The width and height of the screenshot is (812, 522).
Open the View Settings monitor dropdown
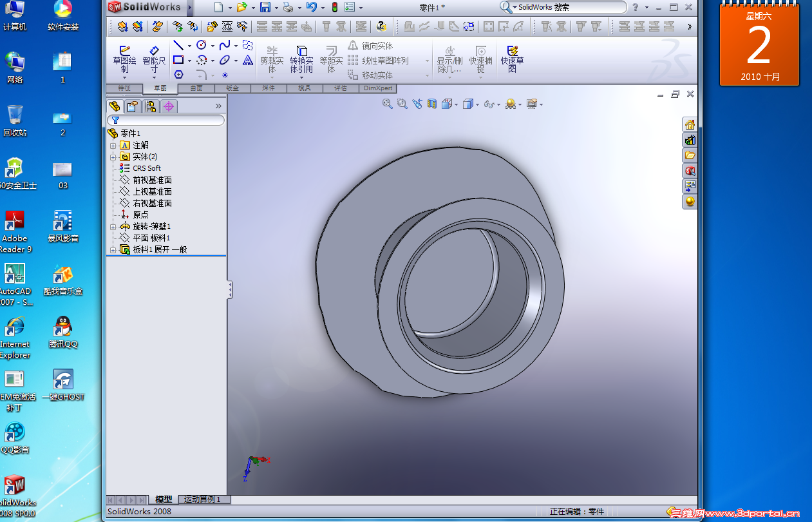(534, 103)
